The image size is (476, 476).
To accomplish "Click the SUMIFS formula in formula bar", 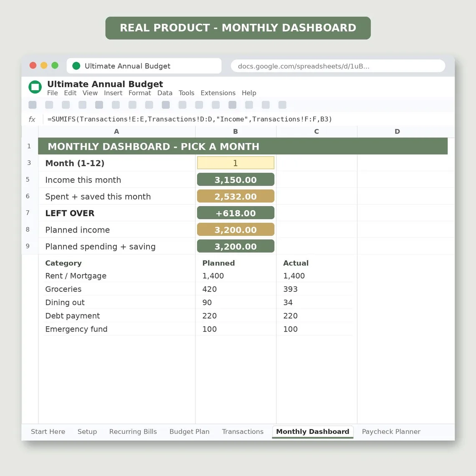I will tap(190, 119).
